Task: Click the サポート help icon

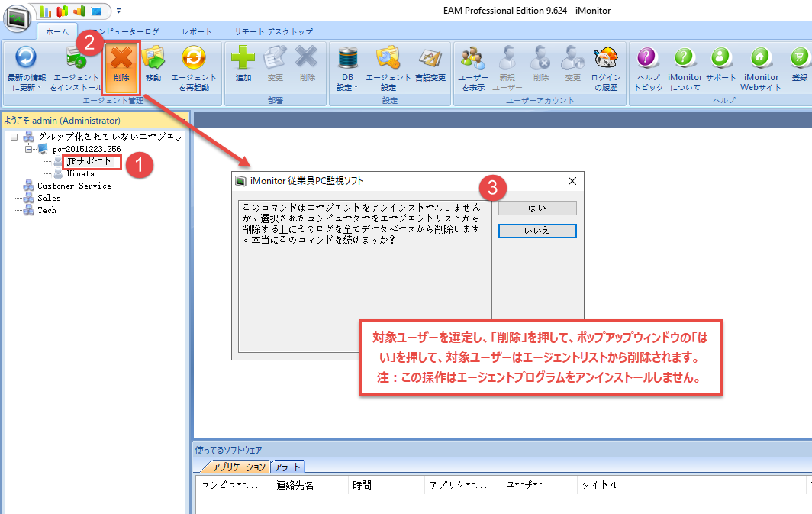Action: (720, 64)
